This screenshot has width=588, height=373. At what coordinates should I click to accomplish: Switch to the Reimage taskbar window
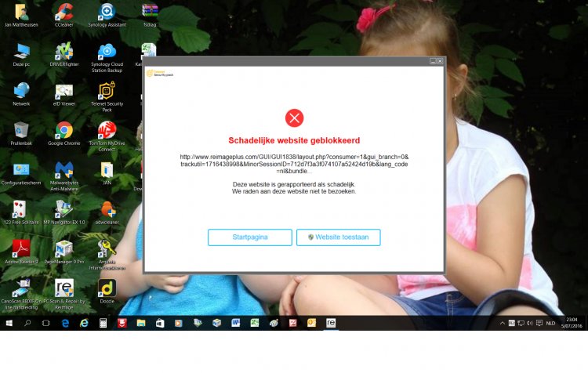330,323
